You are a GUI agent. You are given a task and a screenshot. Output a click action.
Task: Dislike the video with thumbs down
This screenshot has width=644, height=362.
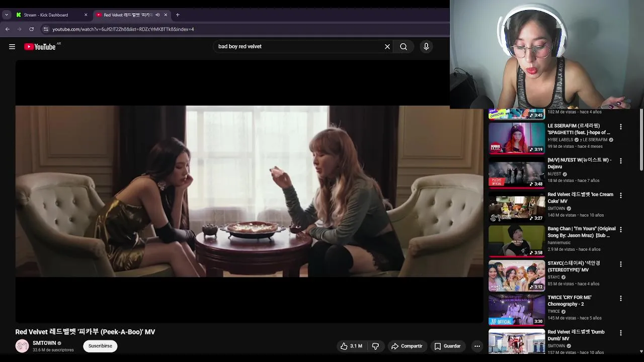[x=375, y=346]
